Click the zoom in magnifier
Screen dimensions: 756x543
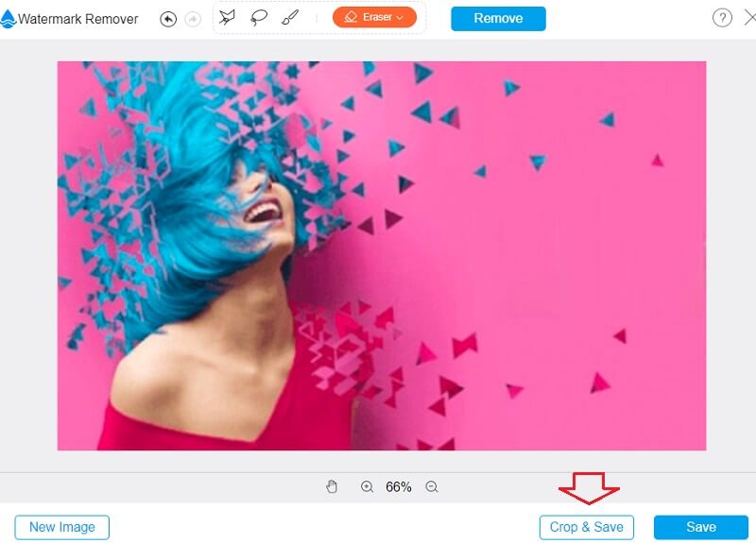click(367, 487)
